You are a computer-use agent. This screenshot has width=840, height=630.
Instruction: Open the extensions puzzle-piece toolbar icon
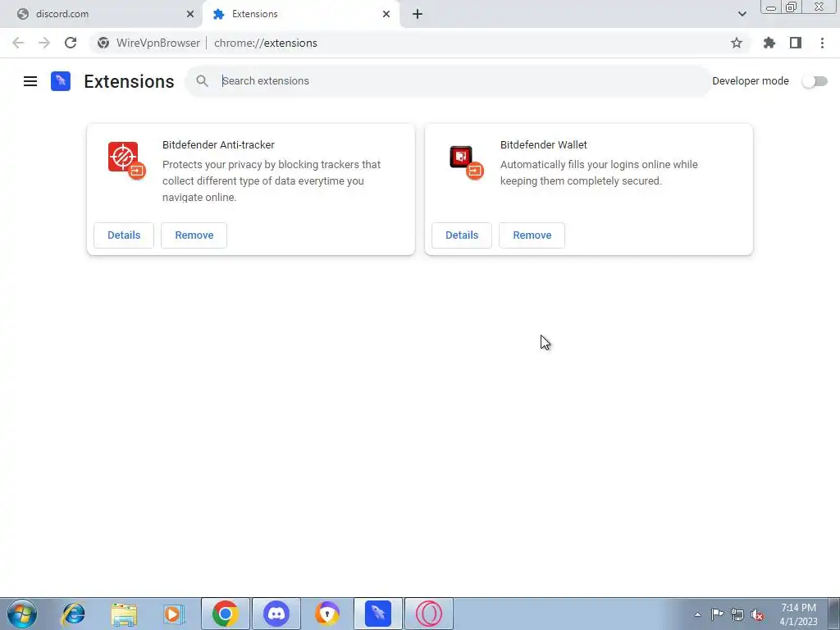tap(769, 43)
